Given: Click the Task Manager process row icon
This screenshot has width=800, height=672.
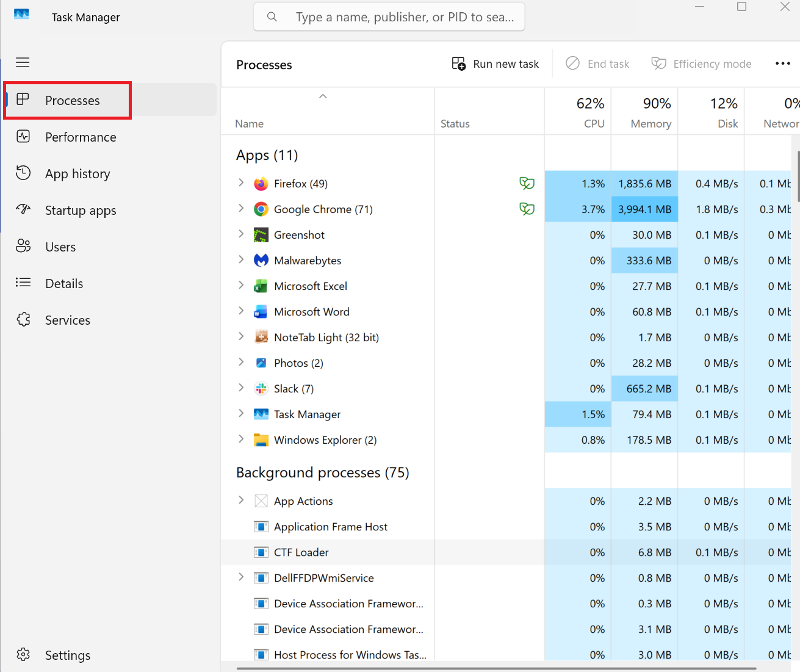Looking at the screenshot, I should click(261, 414).
